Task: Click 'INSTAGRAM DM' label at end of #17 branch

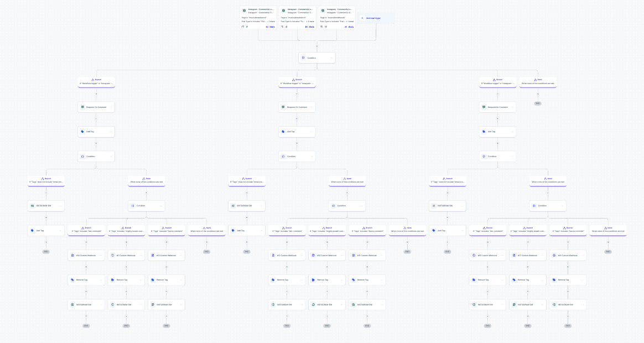Action: 525,304
